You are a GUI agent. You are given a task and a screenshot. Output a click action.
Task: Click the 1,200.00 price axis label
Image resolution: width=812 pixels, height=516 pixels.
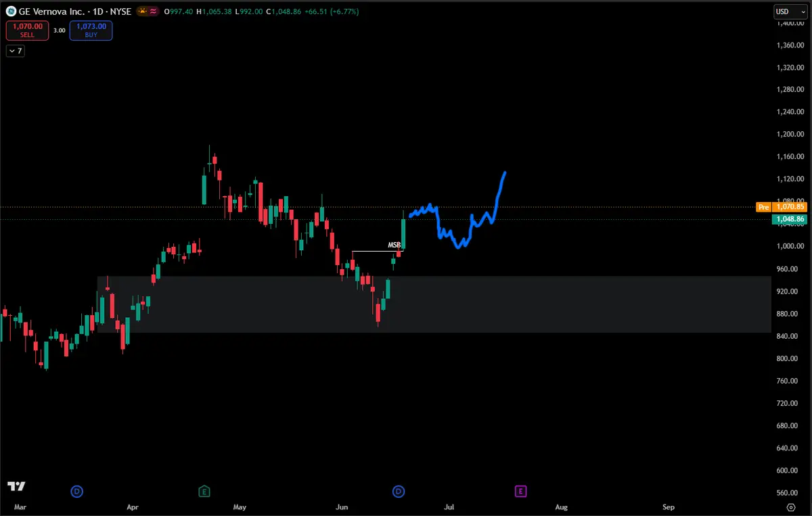789,134
